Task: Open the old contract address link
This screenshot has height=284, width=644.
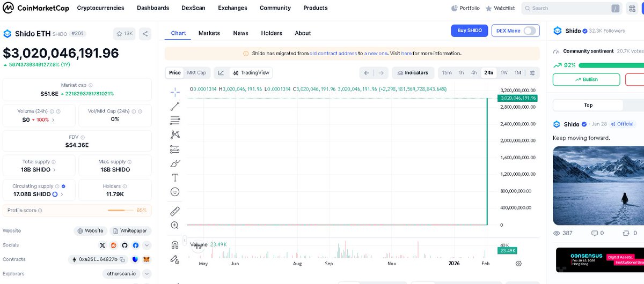Action: (x=333, y=54)
